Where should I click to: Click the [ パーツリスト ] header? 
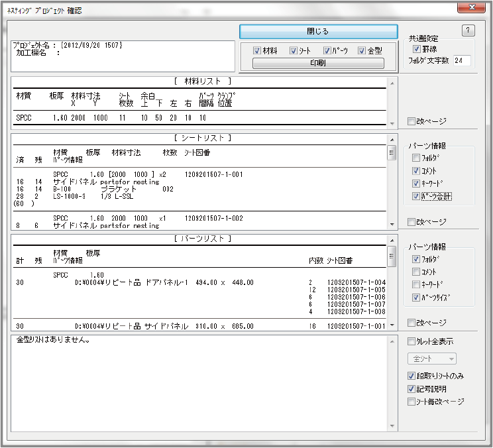[x=203, y=239]
